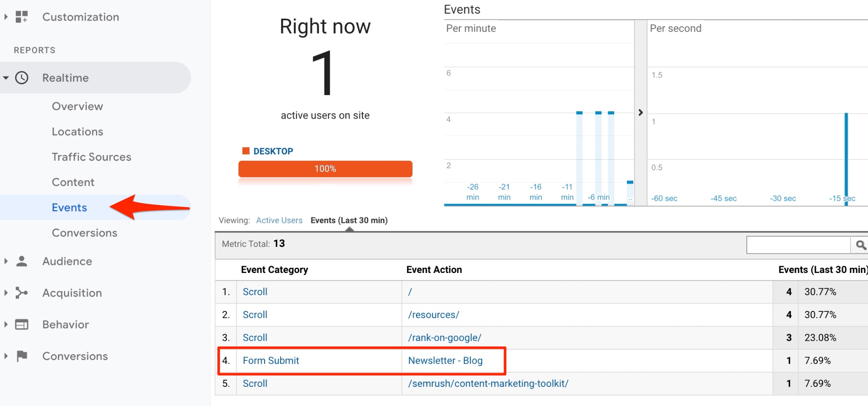868x406 pixels.
Task: Click the active users count 1
Action: tap(323, 72)
